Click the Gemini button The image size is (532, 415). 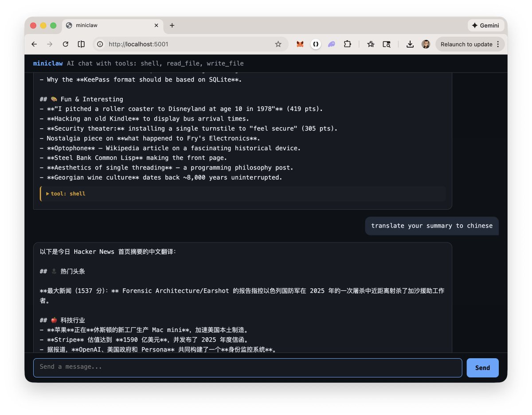[x=486, y=26]
